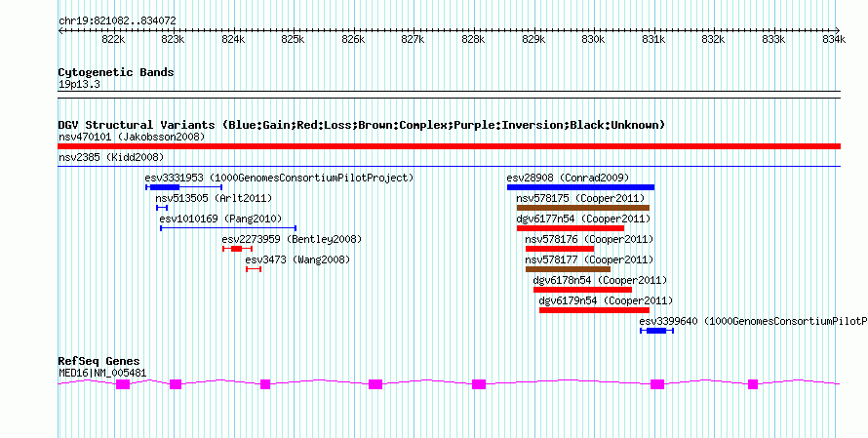Click the 19p13.3 band label
The image size is (868, 438).
click(x=79, y=85)
